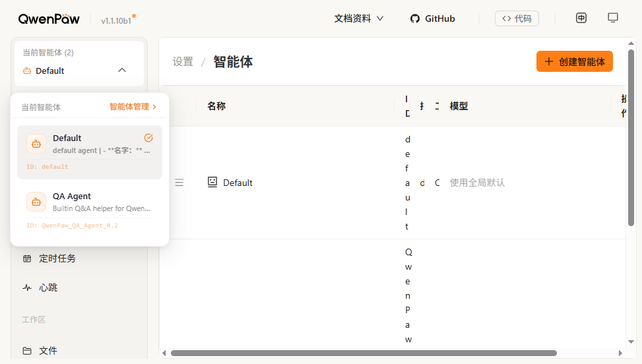Click 设置 breadcrumb link
Image resolution: width=642 pixels, height=364 pixels.
(183, 62)
